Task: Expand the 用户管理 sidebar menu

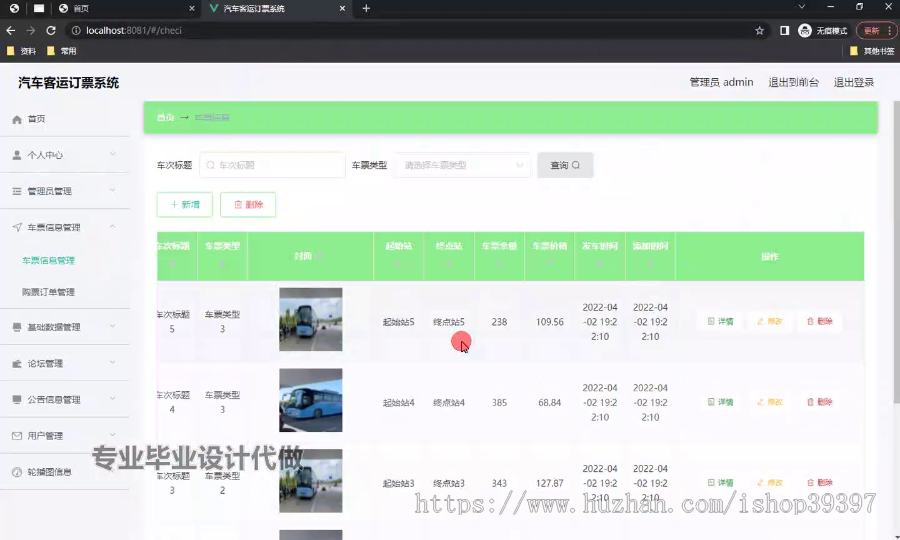Action: [112, 434]
